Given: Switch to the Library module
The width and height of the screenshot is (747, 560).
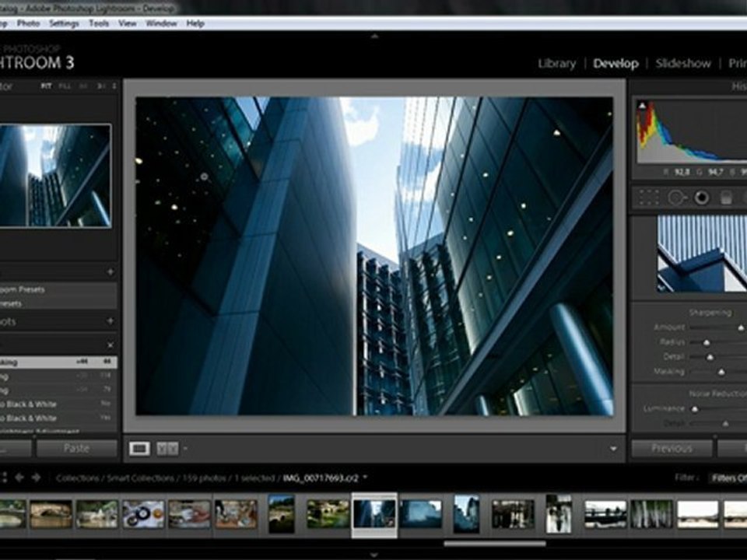Looking at the screenshot, I should 556,63.
